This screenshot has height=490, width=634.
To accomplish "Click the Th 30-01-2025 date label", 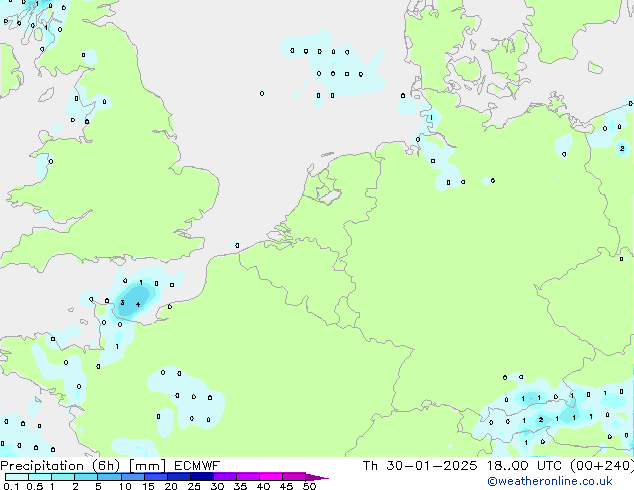I will 411,466.
